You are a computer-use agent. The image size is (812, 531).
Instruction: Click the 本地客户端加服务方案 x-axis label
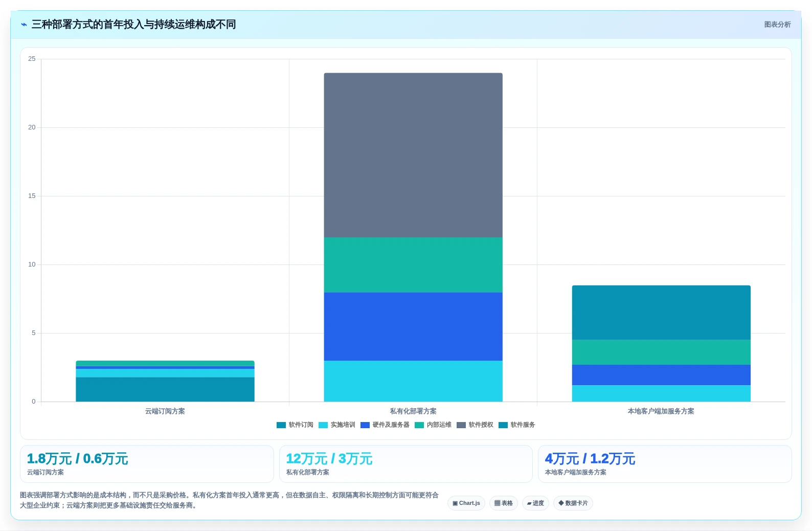coord(661,411)
